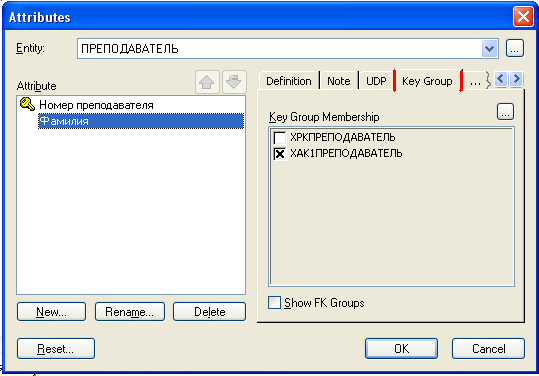539x376 pixels.
Task: Close the Attributes dialog
Action: tap(523, 16)
